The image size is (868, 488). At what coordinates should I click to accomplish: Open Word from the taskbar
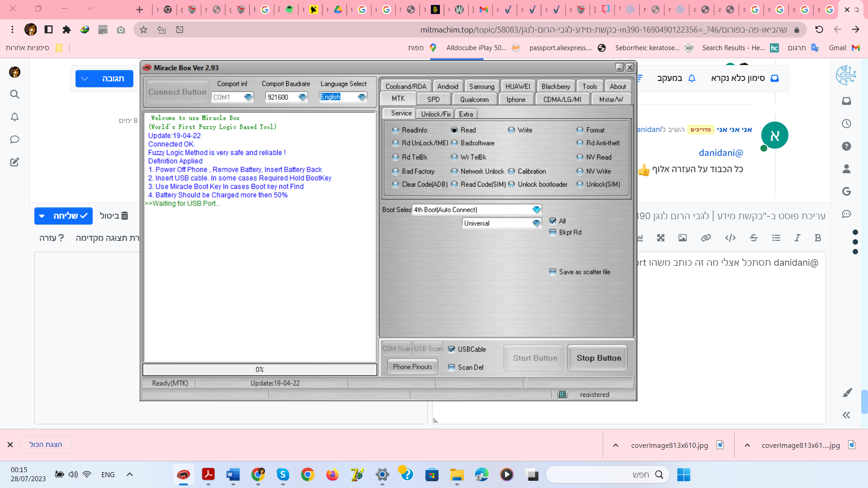(233, 475)
